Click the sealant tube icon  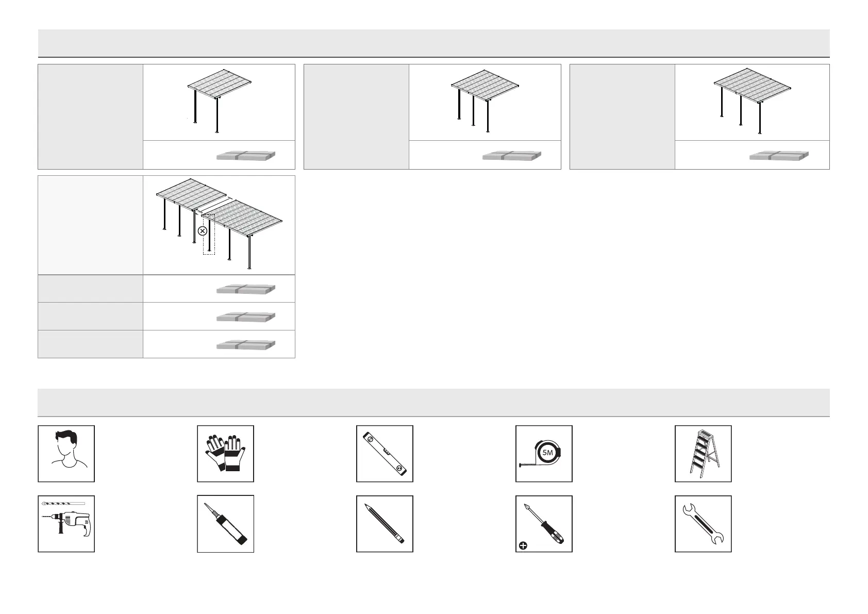coord(225,524)
